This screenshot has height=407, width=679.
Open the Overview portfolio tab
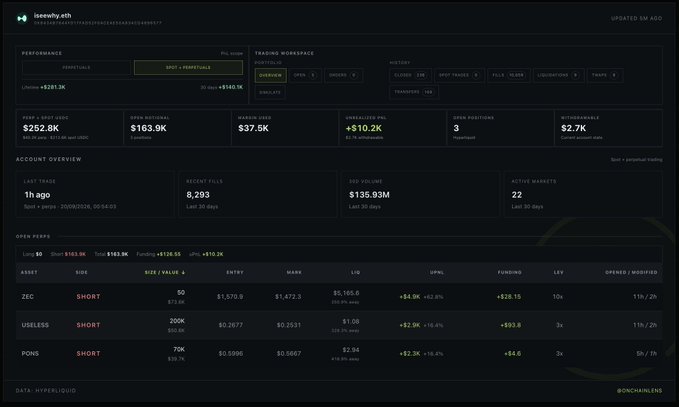click(x=270, y=75)
